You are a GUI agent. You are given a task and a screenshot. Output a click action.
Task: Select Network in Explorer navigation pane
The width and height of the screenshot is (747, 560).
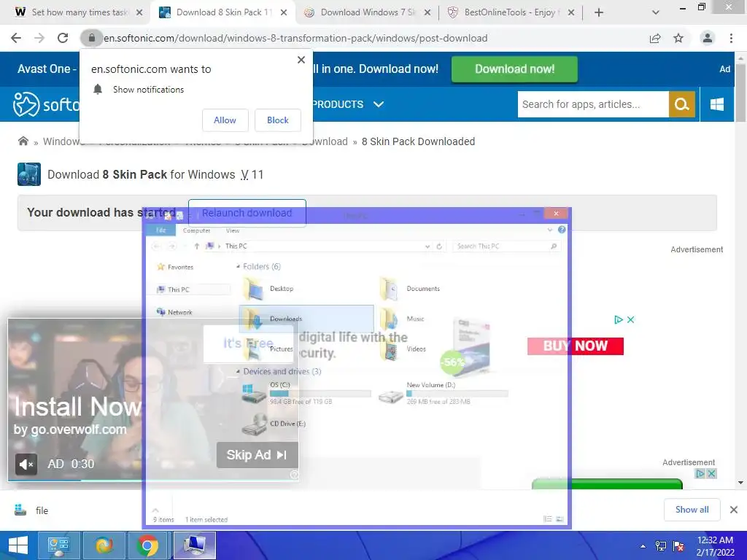pyautogui.click(x=175, y=312)
